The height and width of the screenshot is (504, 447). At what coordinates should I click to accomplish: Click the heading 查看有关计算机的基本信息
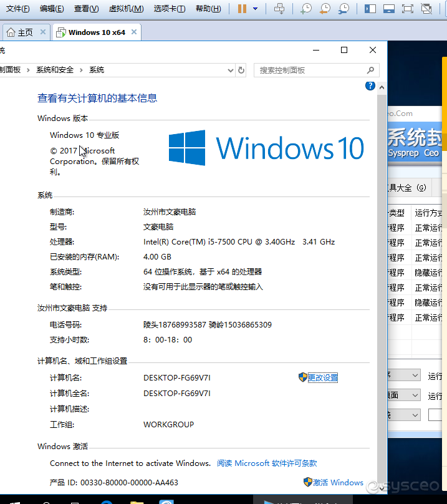pos(97,98)
